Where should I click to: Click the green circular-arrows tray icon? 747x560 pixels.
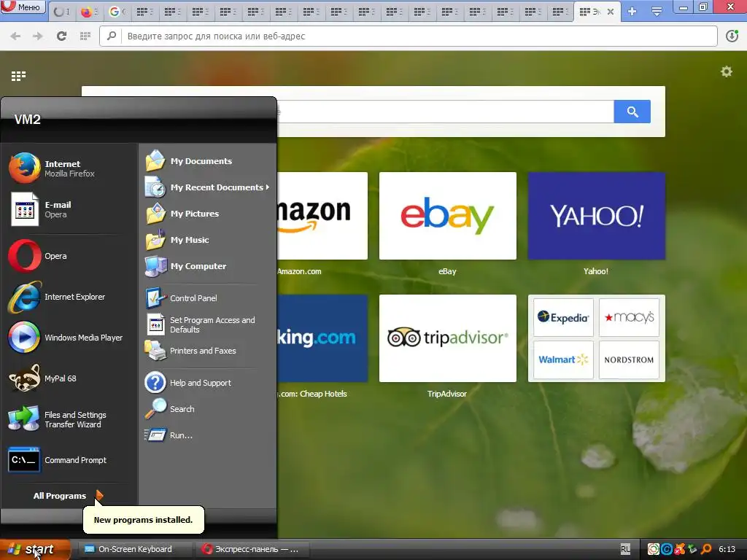(653, 549)
